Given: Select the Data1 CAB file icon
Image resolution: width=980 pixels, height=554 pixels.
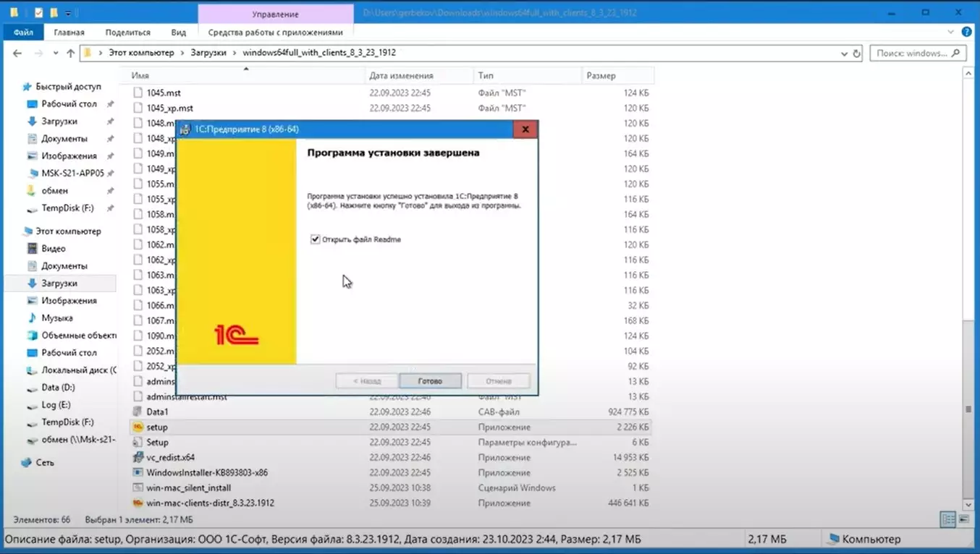Looking at the screenshot, I should (138, 412).
